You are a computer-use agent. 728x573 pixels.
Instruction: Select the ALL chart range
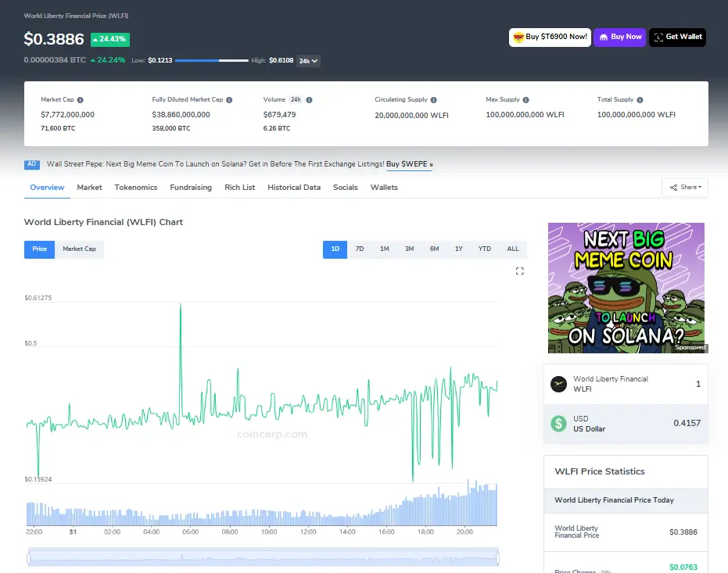click(x=512, y=249)
